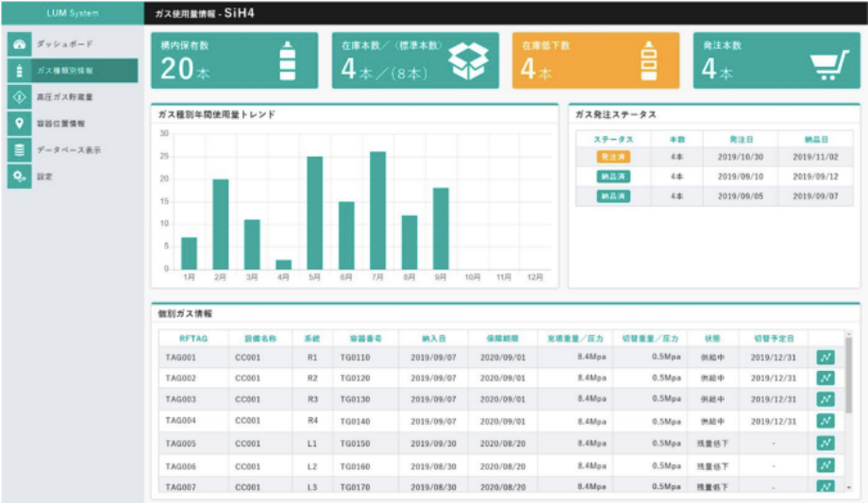Click the 容器位置情報 location pin icon

coord(19,124)
